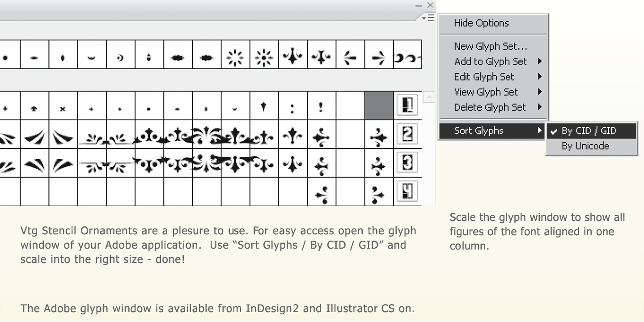Open the panel flyout menu icon
644x322 pixels.
coord(428,17)
